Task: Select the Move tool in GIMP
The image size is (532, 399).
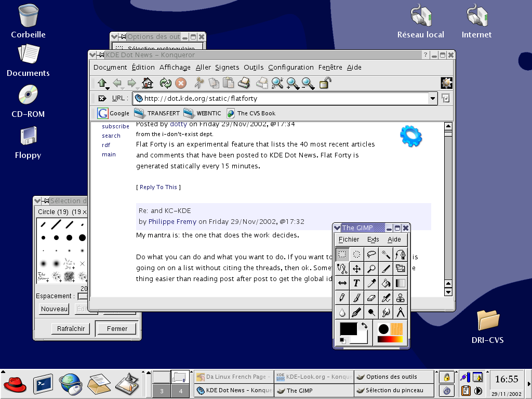Action: pos(356,269)
